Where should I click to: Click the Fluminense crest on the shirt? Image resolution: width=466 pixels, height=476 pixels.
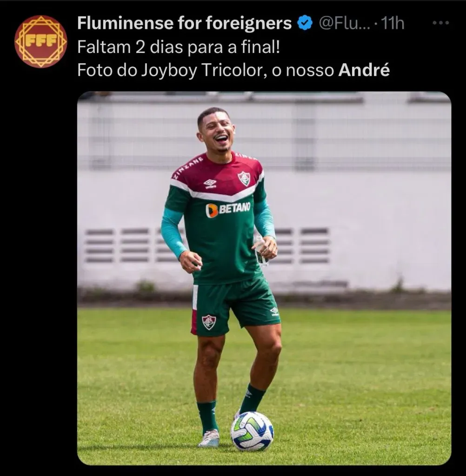coord(244,178)
